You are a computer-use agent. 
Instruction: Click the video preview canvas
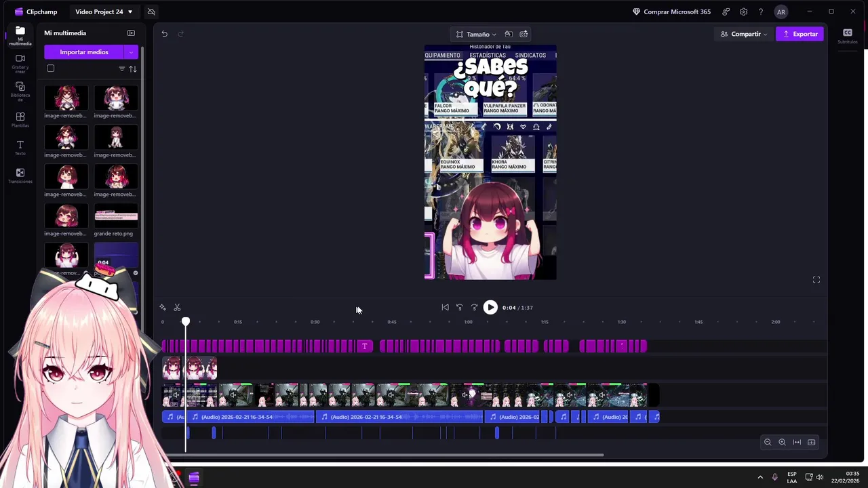pos(490,162)
